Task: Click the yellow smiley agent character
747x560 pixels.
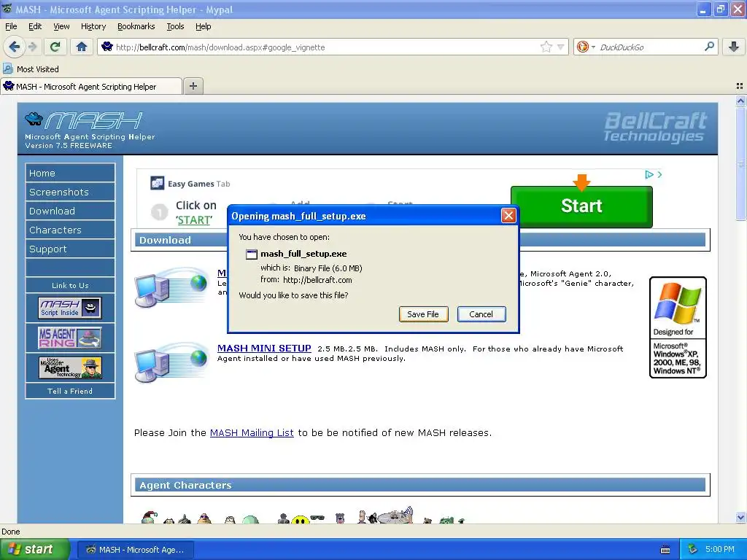Action: [300, 519]
